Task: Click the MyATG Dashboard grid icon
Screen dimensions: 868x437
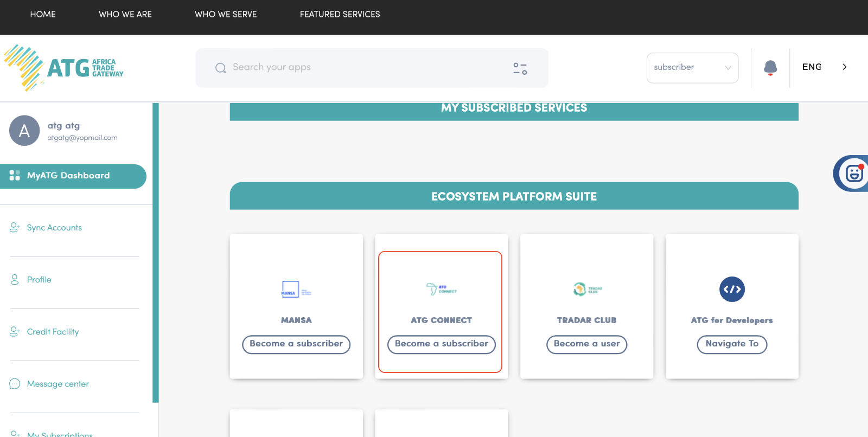Action: pyautogui.click(x=15, y=175)
